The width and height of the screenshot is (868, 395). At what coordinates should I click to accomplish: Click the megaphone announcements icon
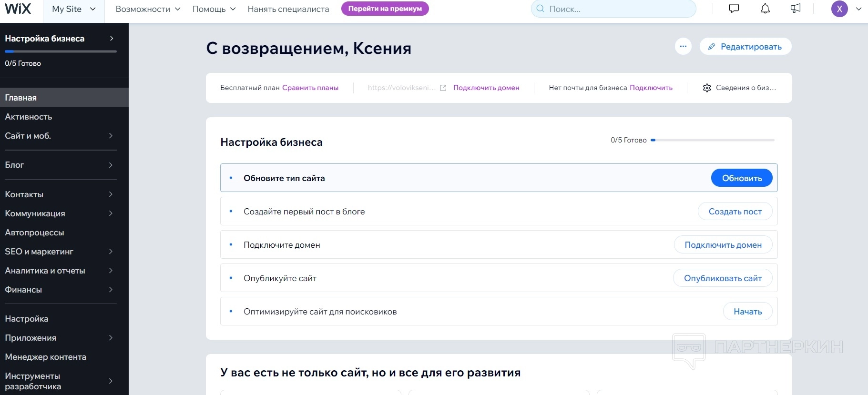click(796, 9)
